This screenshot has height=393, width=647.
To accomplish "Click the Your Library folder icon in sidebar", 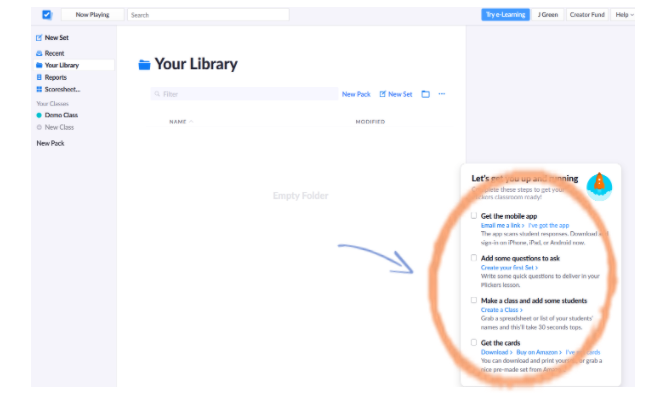I will click(39, 65).
